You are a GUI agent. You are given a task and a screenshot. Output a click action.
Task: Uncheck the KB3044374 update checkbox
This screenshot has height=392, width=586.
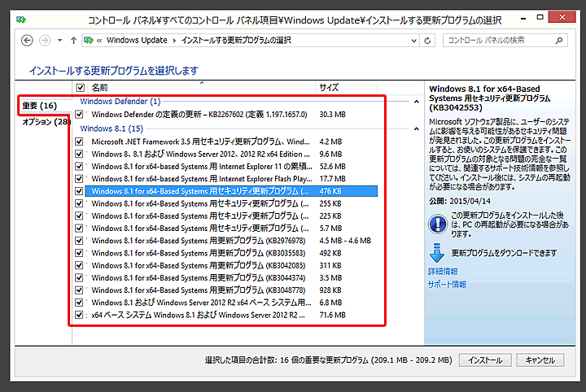[x=79, y=278]
